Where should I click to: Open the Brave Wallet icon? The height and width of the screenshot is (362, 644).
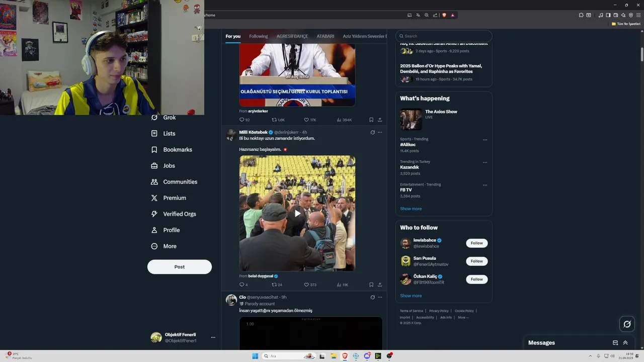tap(615, 15)
